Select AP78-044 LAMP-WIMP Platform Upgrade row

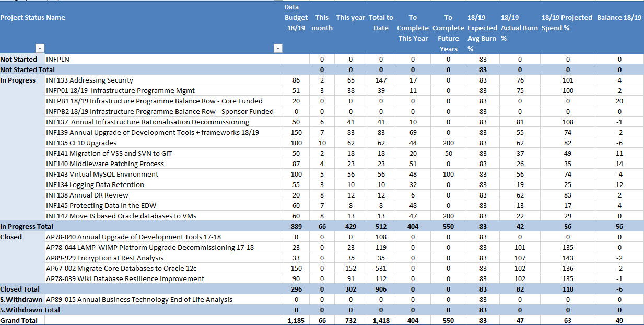click(150, 247)
